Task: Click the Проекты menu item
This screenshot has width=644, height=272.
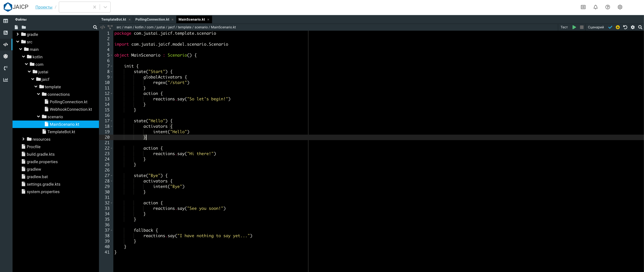Action: point(44,7)
